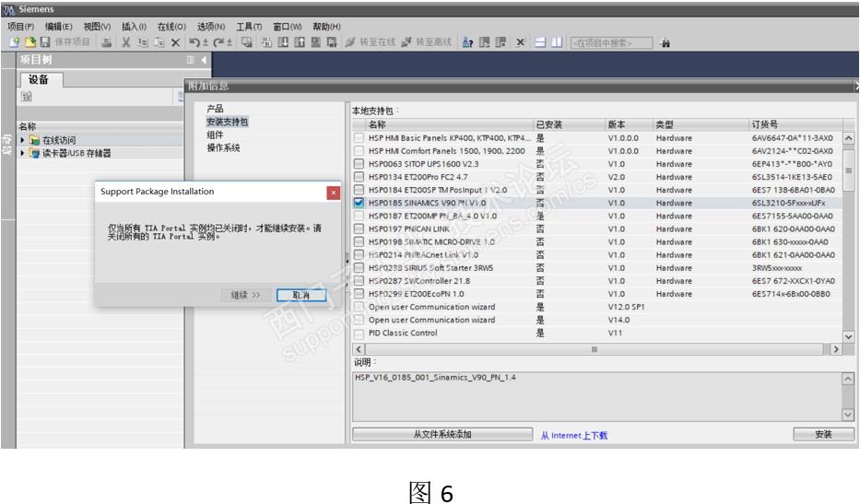Click the project tree window-mode icon beside the collapse arrow

[190, 60]
